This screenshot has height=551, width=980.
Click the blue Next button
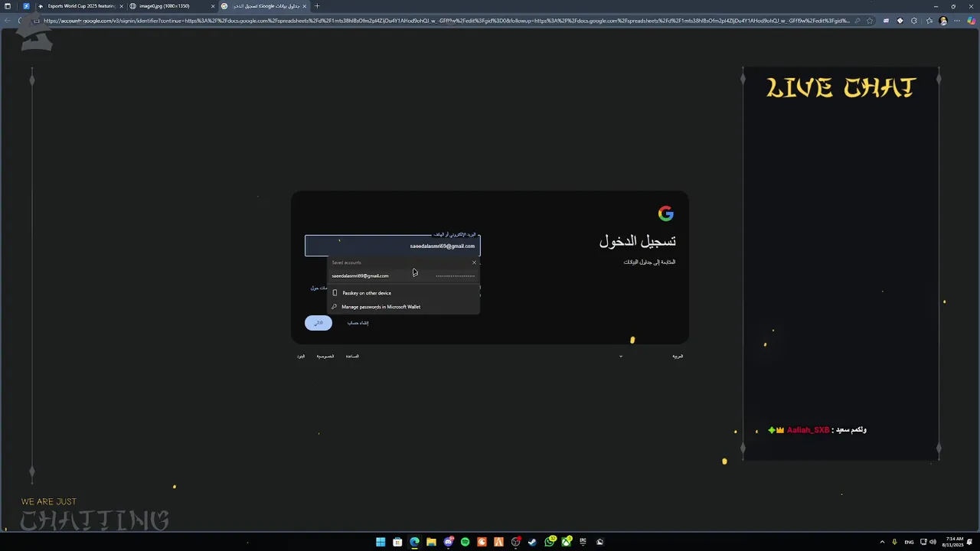[318, 323]
